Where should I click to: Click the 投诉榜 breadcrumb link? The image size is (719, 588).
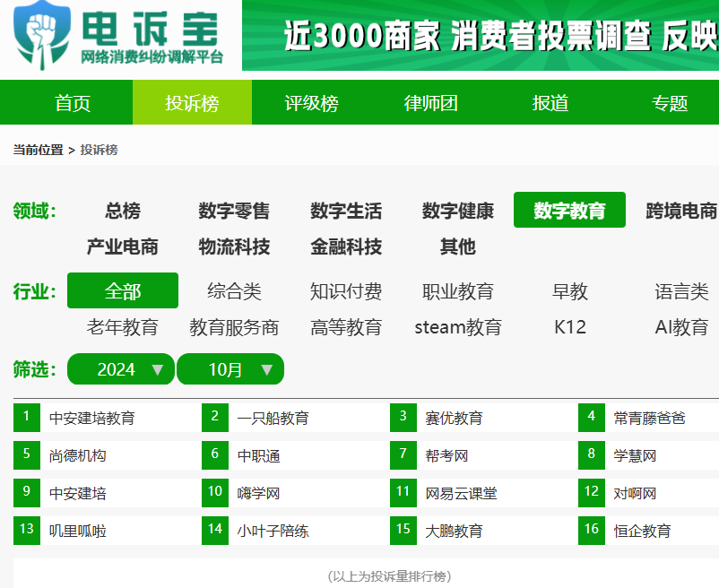99,150
